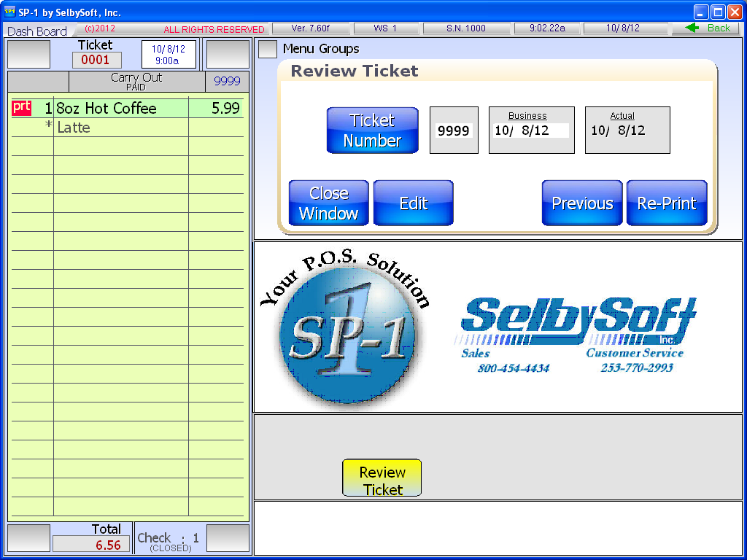Click the yellow Review Ticket button
Screen dimensions: 747x560
click(x=382, y=478)
